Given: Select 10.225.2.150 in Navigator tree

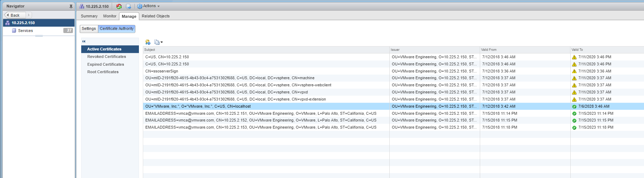Looking at the screenshot, I should coord(39,23).
